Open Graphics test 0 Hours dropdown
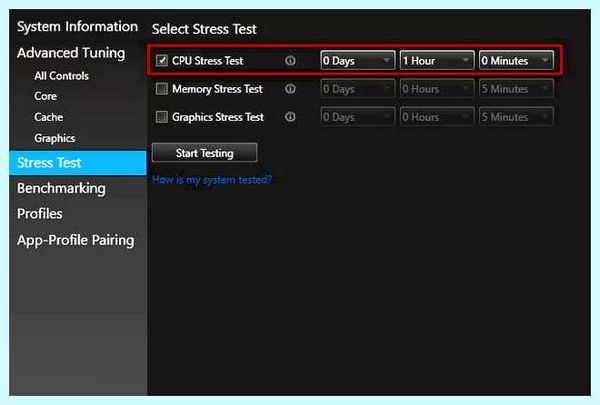Screen dimensions: 600x405 (x=437, y=117)
